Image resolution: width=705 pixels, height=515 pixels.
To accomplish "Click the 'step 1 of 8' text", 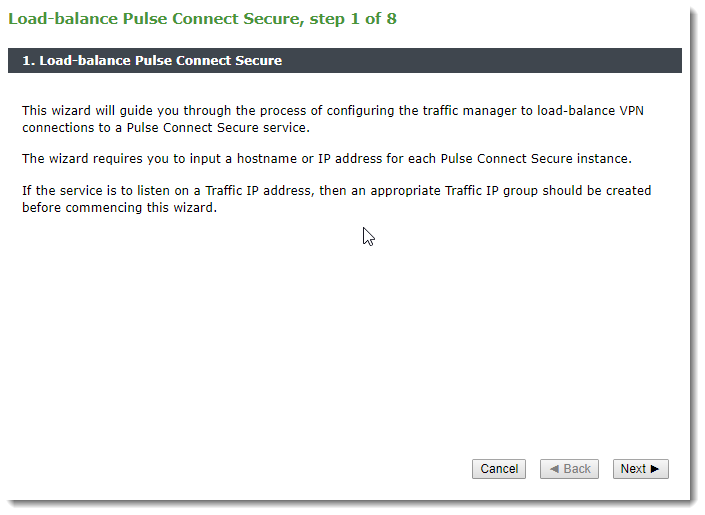I will click(353, 19).
